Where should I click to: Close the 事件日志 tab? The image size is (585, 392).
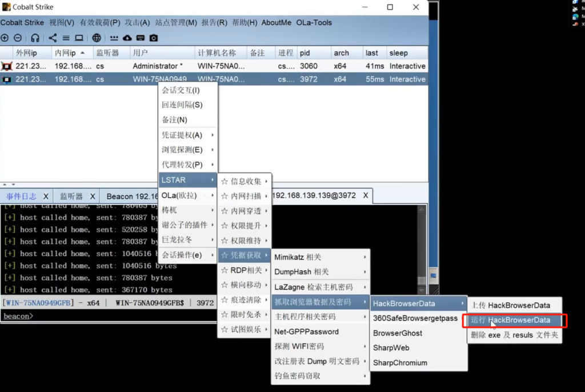pos(46,196)
